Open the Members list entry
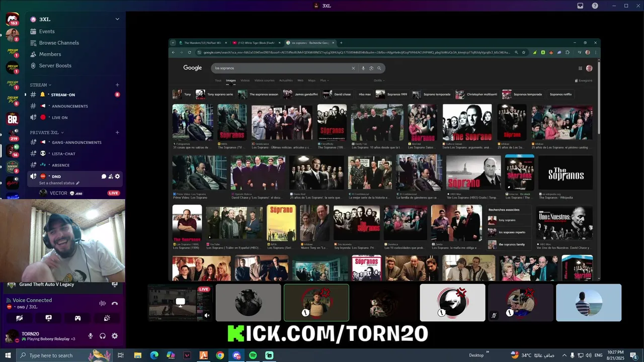The width and height of the screenshot is (644, 362). tap(75, 54)
